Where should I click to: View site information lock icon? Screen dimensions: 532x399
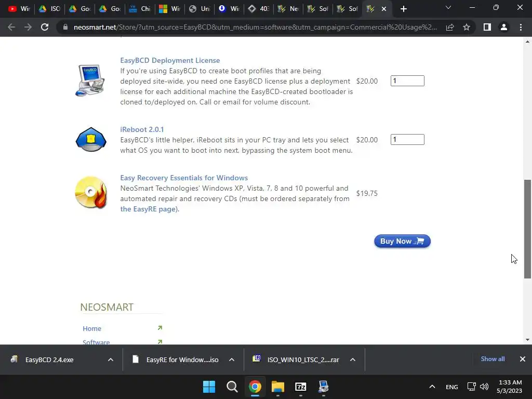click(65, 27)
